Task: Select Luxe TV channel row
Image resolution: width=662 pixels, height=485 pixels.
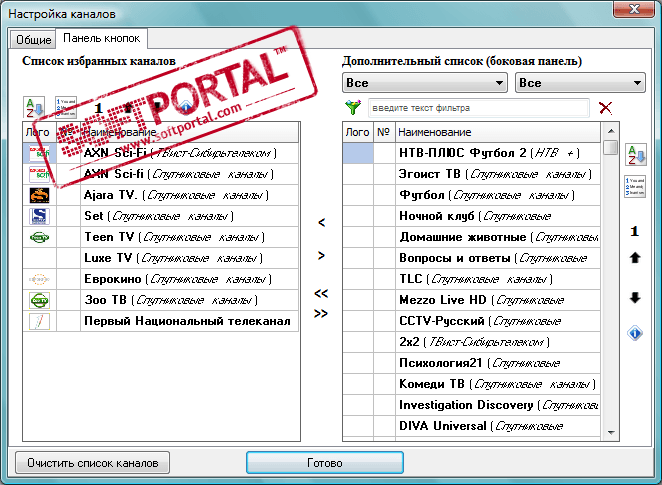Action: coord(161,258)
